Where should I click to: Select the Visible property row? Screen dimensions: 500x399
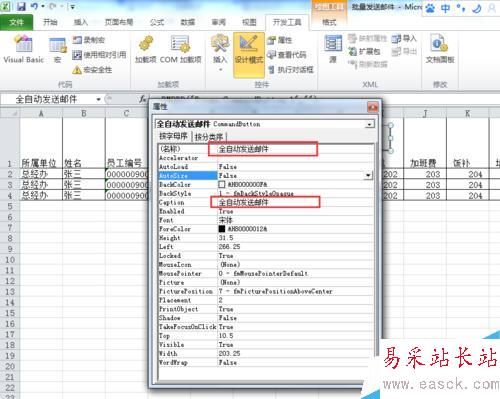click(x=266, y=345)
